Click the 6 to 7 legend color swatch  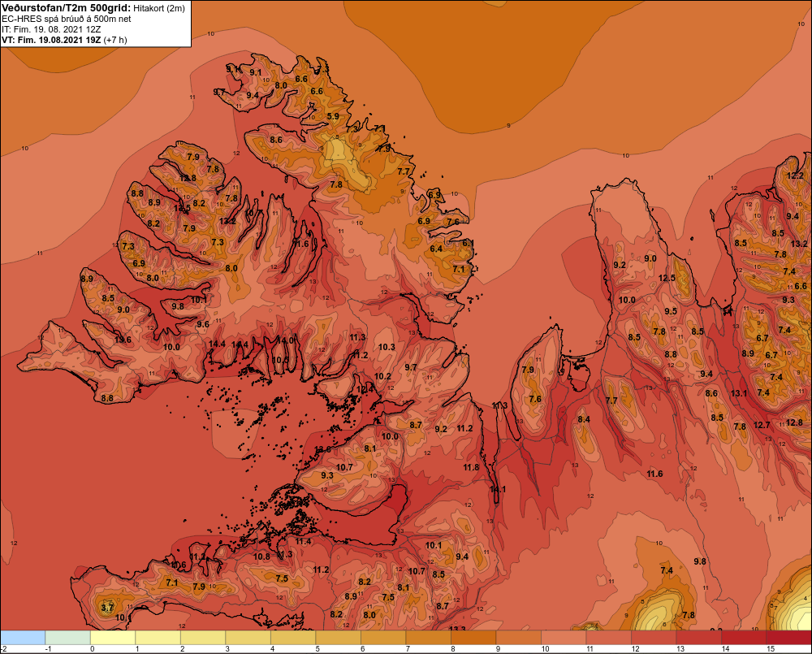click(x=383, y=638)
